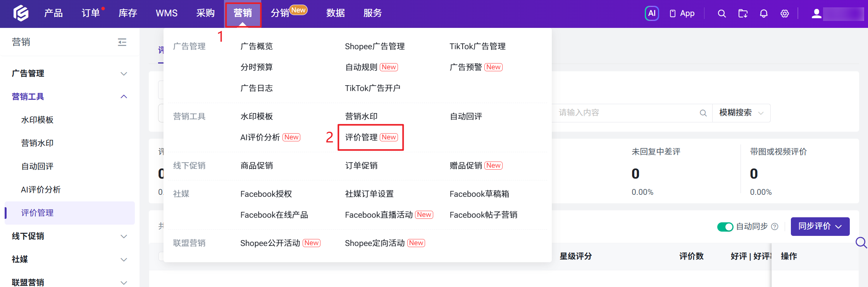Open the WMS top menu

point(167,14)
